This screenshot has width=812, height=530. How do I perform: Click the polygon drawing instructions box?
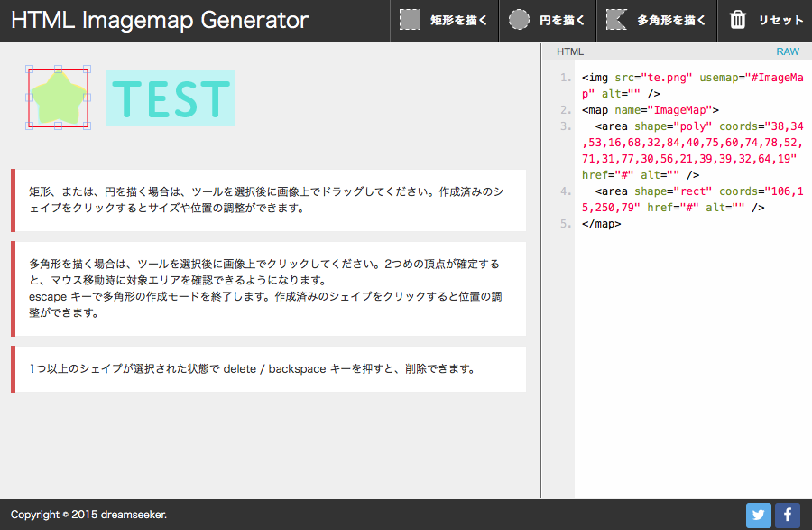pos(268,289)
